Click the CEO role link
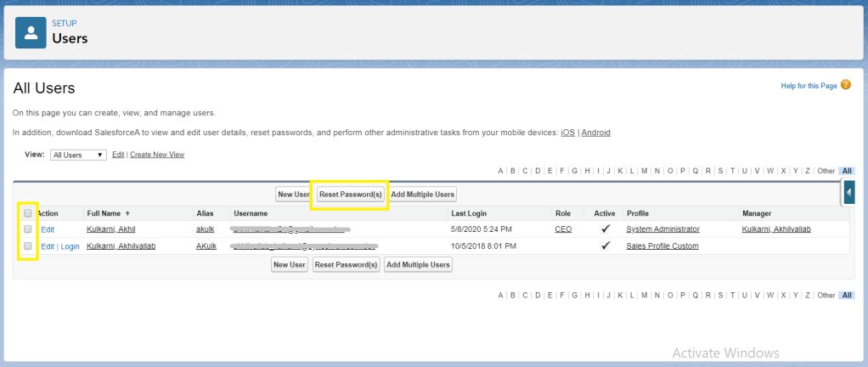The image size is (868, 367). pyautogui.click(x=563, y=229)
